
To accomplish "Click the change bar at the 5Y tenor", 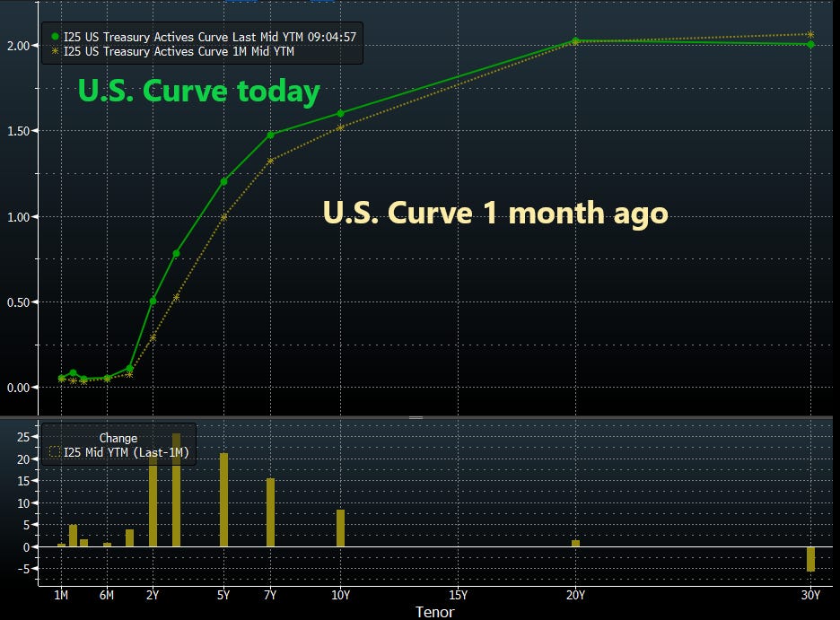I will point(224,500).
